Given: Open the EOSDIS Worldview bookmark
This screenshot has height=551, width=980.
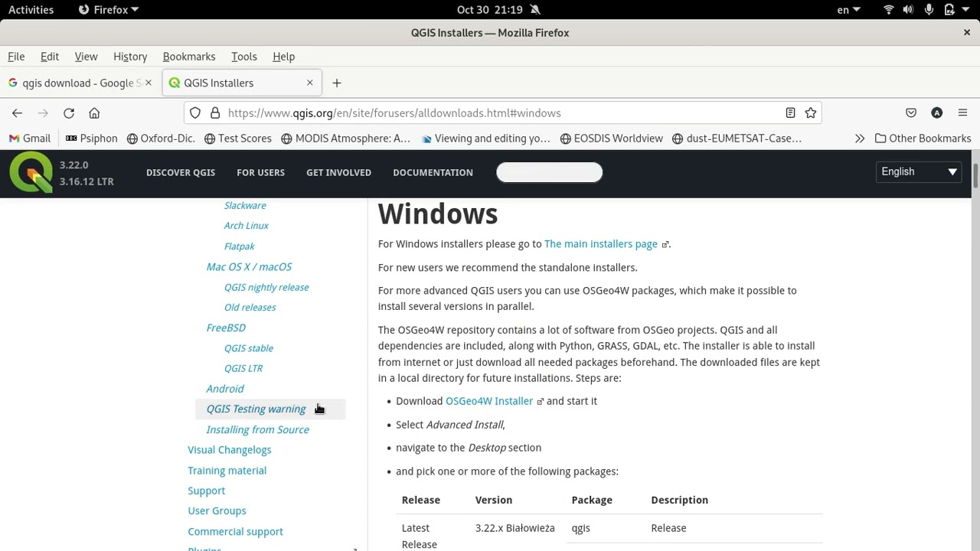Looking at the screenshot, I should click(x=612, y=139).
